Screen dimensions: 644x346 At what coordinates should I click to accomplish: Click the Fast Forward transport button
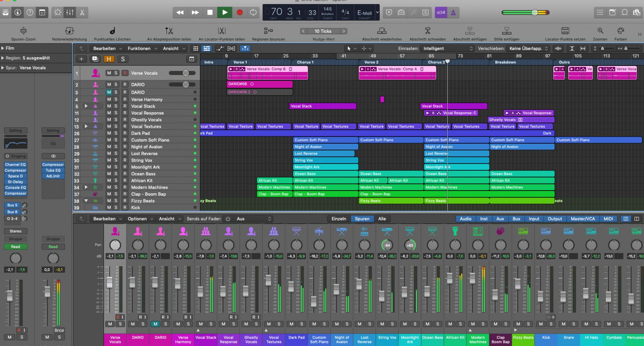click(x=195, y=12)
